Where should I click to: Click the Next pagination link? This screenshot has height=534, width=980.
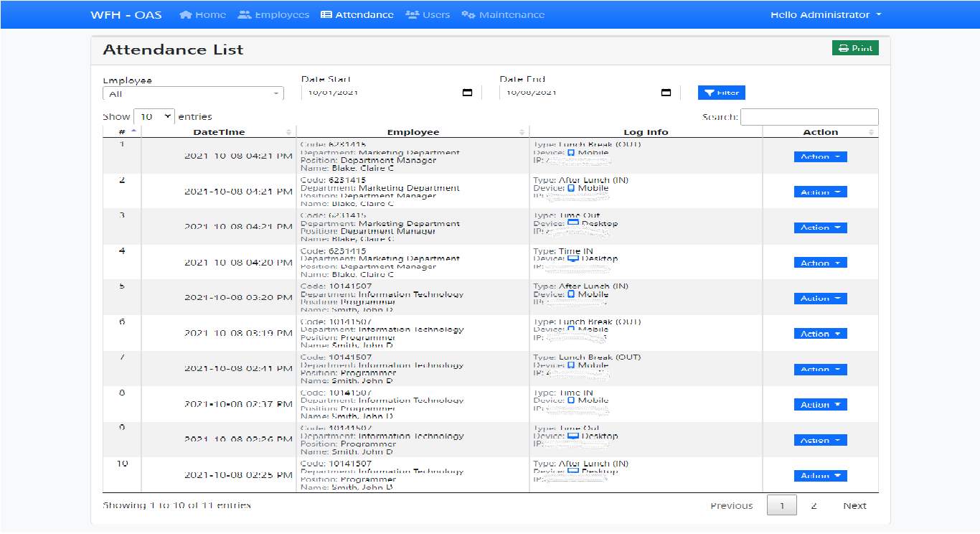854,506
